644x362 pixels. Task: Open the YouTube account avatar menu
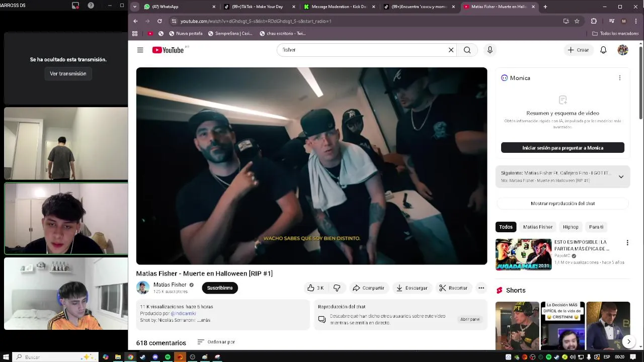coord(623,50)
